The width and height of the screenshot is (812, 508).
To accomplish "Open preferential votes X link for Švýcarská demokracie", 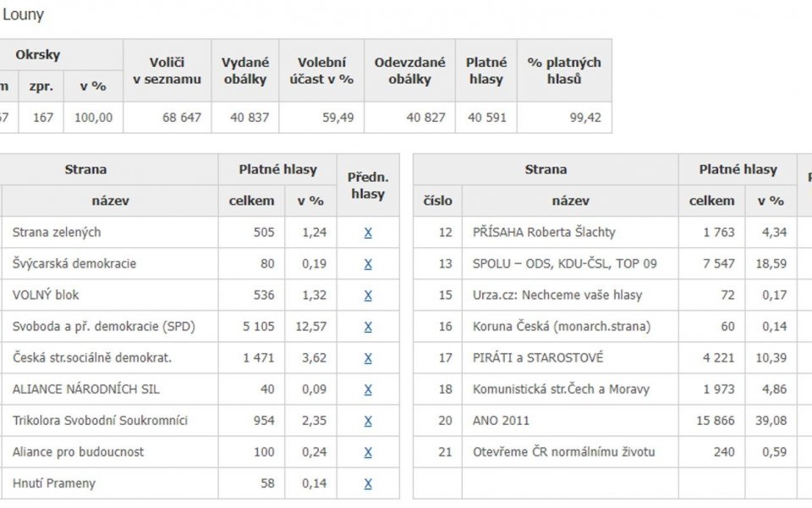I will click(368, 264).
